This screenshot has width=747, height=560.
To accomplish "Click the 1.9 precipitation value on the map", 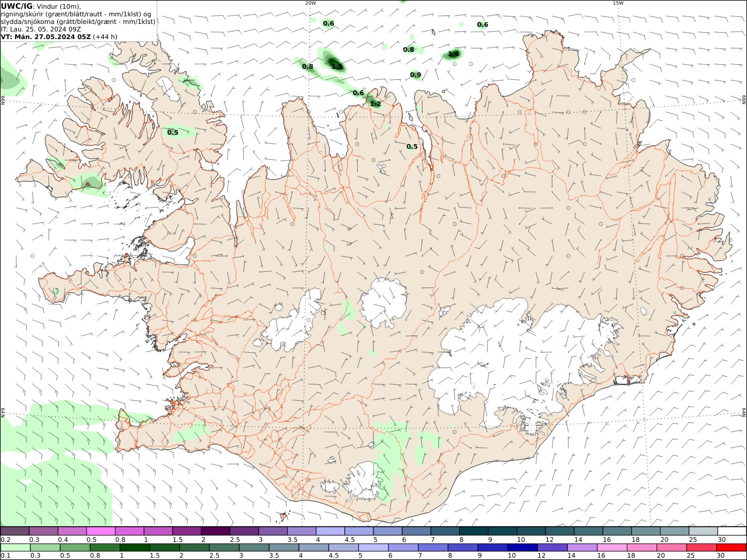I will click(337, 66).
